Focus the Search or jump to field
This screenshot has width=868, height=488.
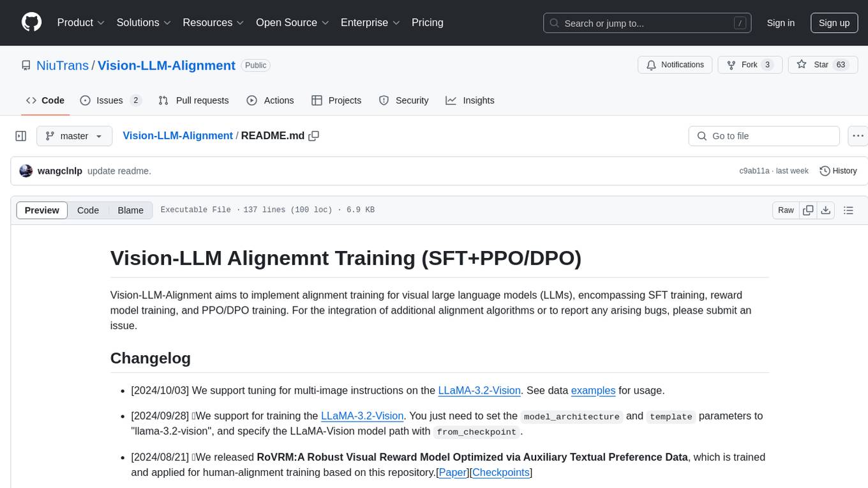648,23
